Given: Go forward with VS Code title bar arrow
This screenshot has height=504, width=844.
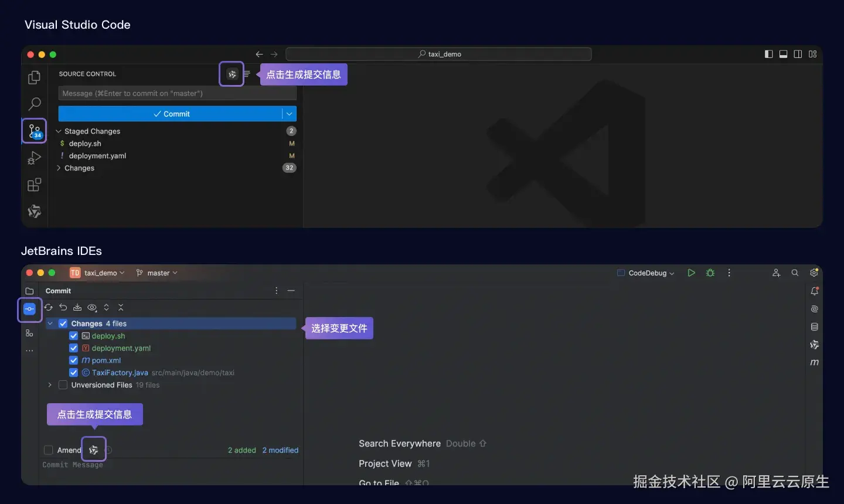Looking at the screenshot, I should (274, 54).
